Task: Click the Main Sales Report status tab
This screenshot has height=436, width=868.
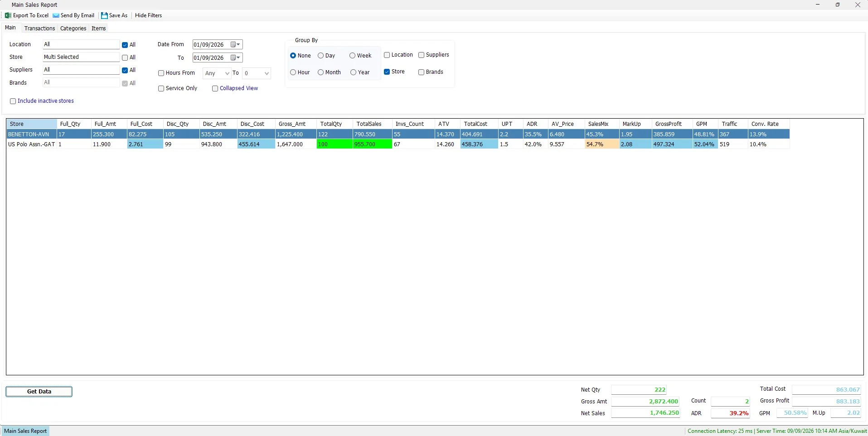Action: pos(25,431)
